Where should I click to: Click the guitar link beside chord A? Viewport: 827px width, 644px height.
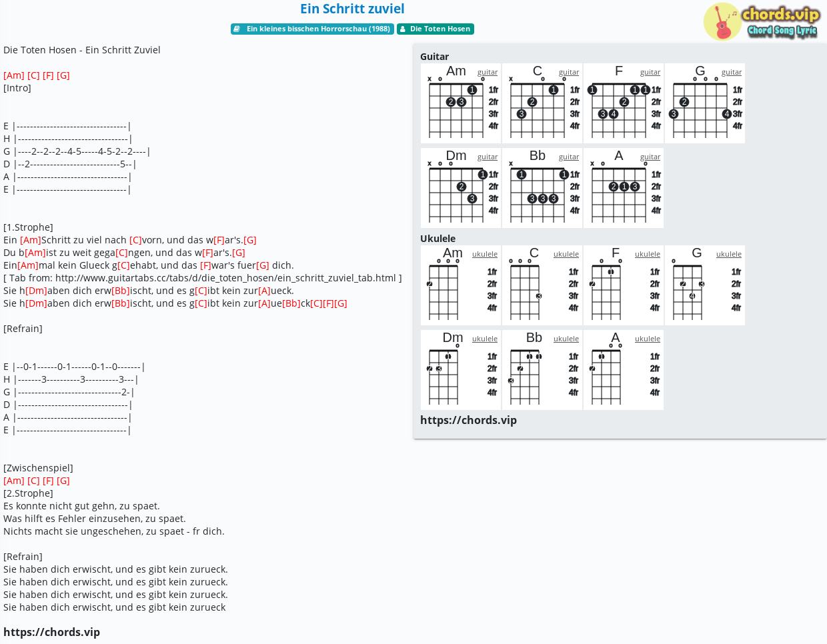[x=650, y=157]
